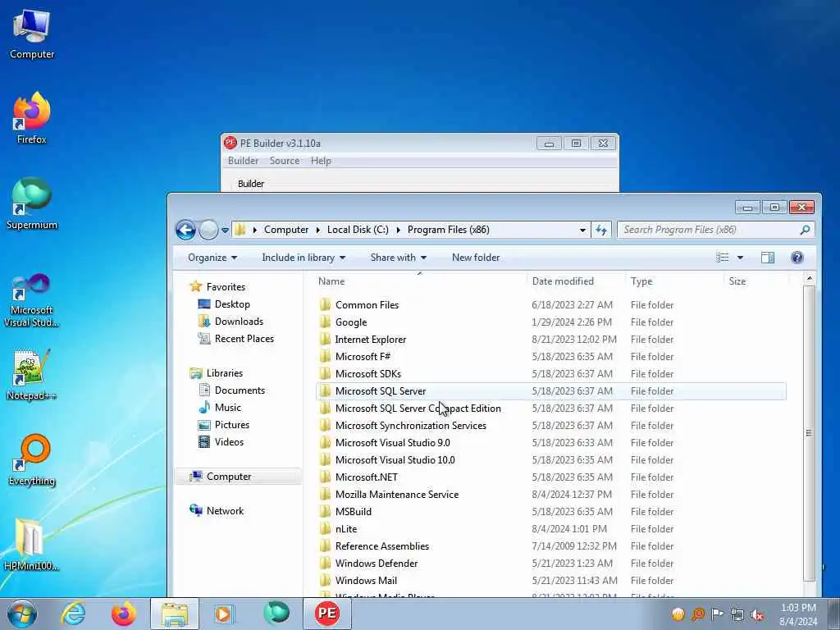The height and width of the screenshot is (630, 840).
Task: Click the file list vertical scrollbar
Action: point(809,433)
